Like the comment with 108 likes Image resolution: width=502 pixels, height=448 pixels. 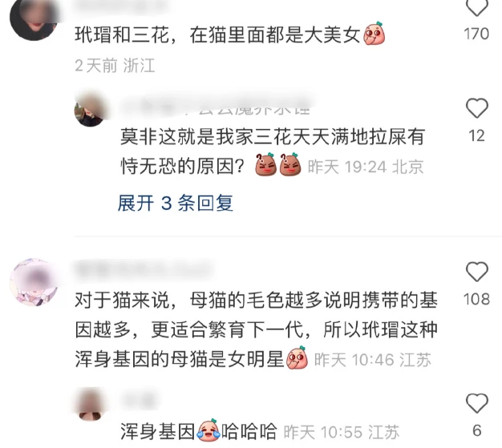476,272
